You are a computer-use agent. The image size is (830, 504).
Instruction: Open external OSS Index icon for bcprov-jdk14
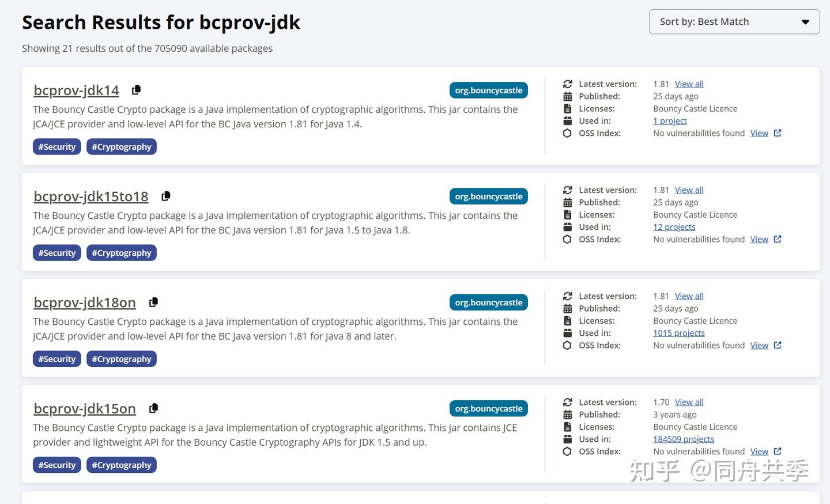[x=778, y=133]
